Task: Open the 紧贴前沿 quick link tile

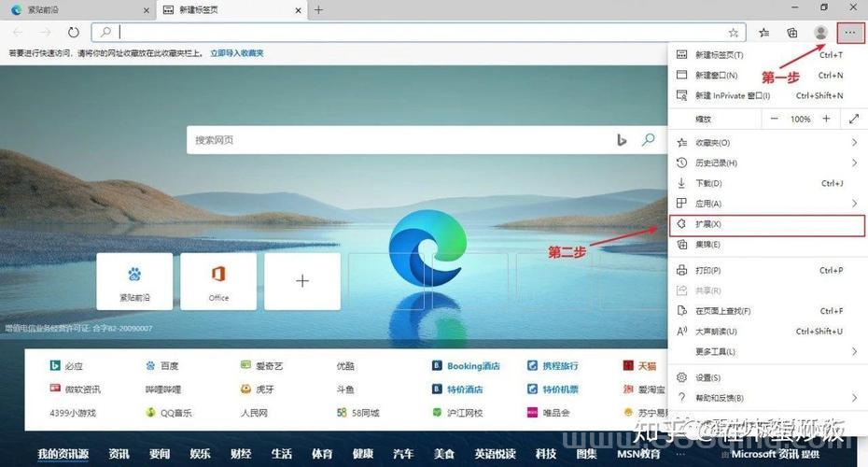Action: [x=134, y=281]
